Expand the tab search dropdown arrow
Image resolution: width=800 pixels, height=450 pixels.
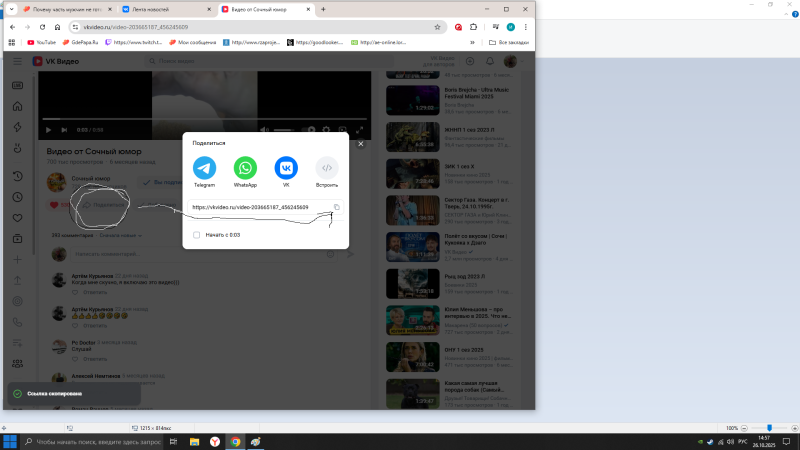point(12,9)
